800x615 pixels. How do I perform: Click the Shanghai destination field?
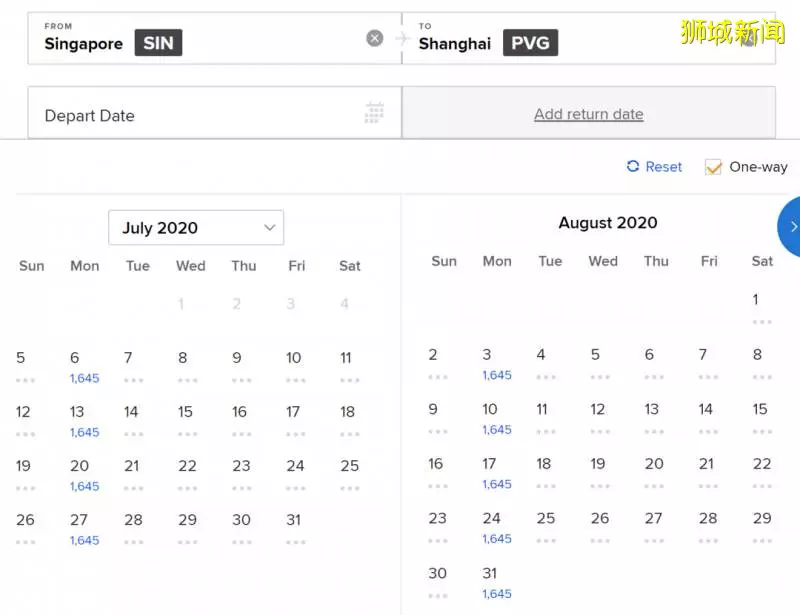pyautogui.click(x=589, y=39)
